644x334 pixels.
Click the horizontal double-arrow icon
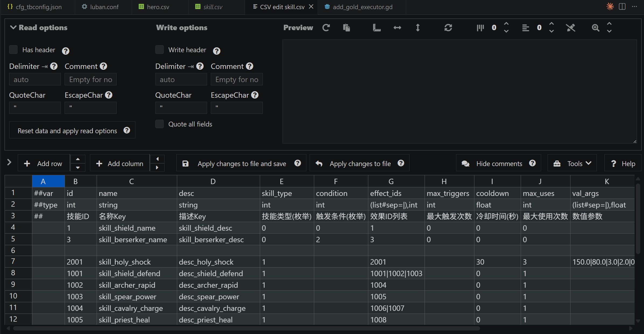(x=397, y=27)
